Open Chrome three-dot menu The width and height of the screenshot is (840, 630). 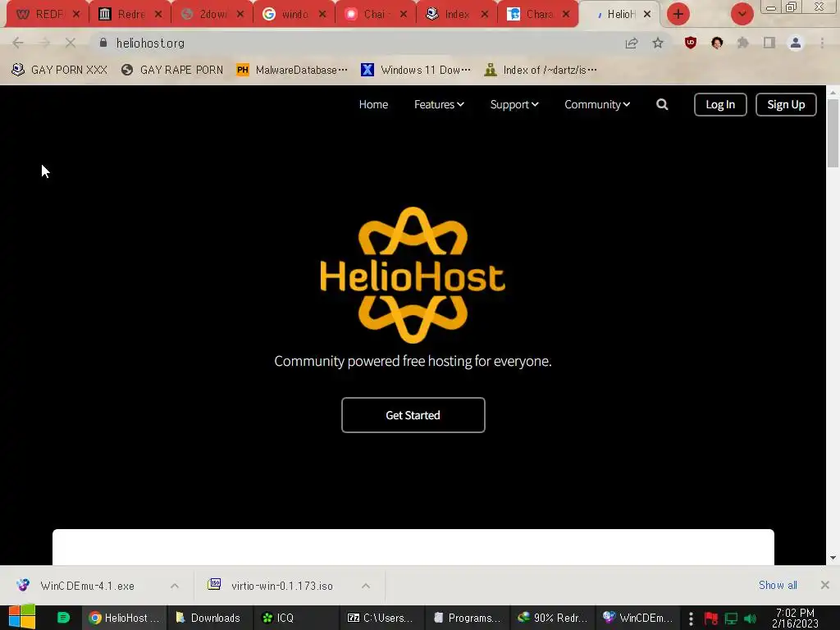(x=822, y=43)
